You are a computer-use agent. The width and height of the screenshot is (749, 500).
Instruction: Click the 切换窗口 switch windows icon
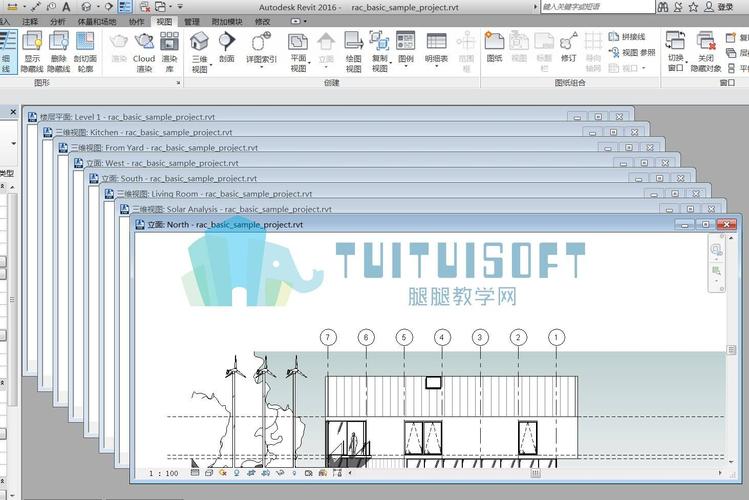[675, 41]
